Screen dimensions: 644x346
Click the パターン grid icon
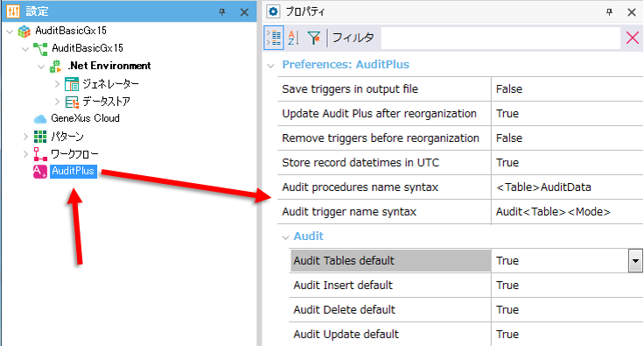tap(40, 137)
